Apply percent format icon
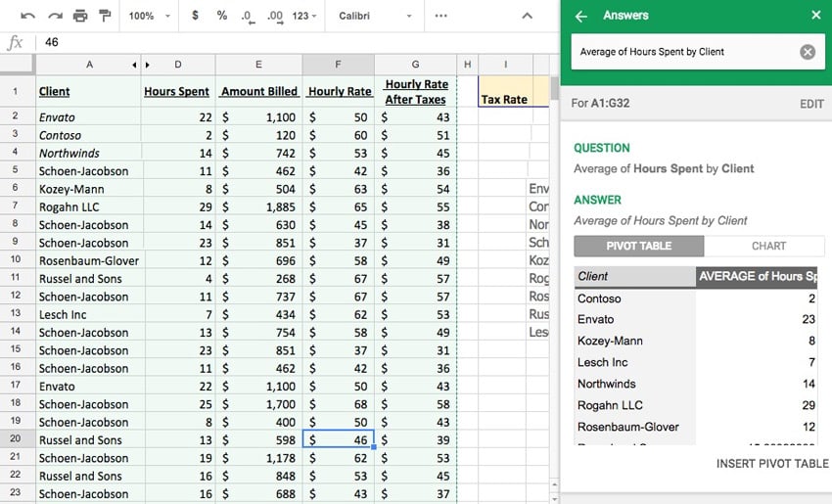The width and height of the screenshot is (832, 504). (222, 17)
